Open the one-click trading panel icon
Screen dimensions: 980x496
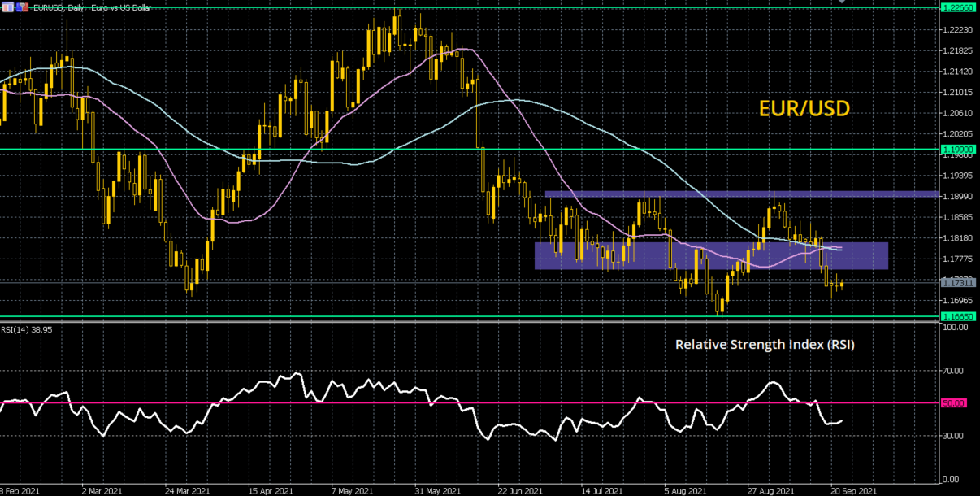pyautogui.click(x=7, y=7)
